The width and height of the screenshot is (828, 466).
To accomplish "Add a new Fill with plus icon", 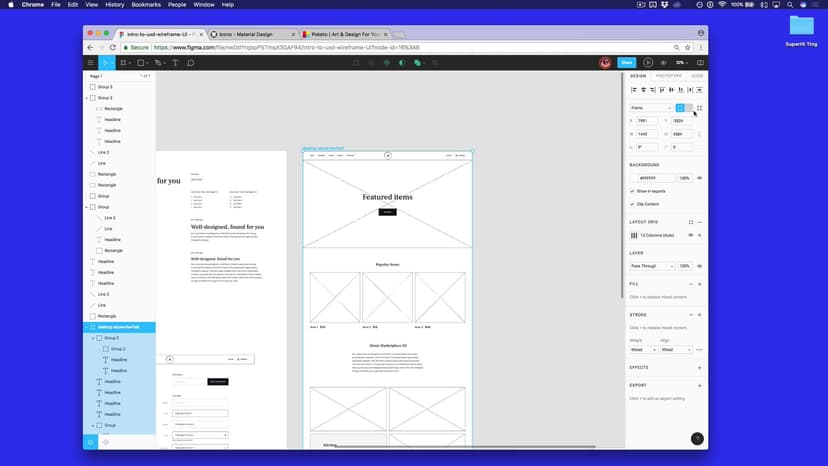I will click(x=699, y=284).
